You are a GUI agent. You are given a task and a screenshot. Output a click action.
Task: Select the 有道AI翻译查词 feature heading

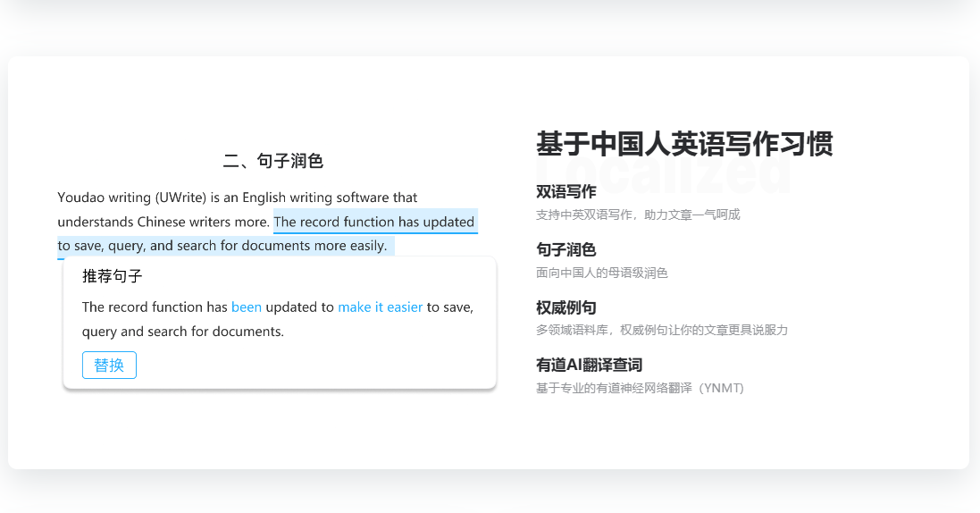coord(589,365)
